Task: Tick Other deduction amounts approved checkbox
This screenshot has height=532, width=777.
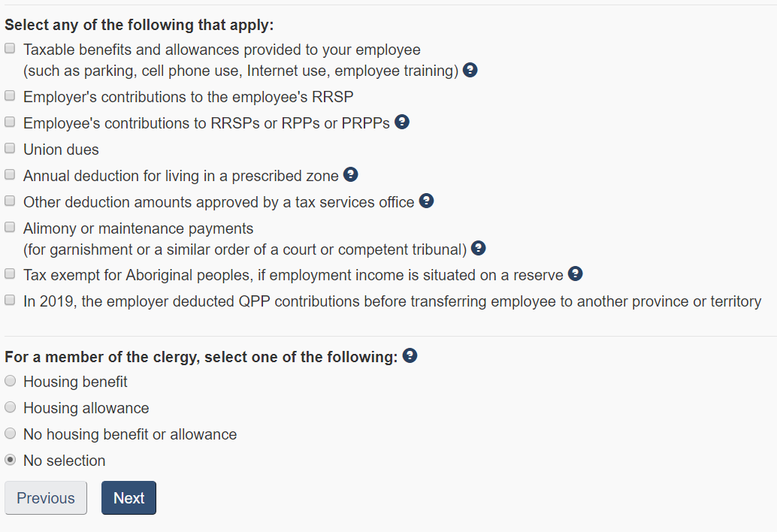Action: (x=10, y=201)
